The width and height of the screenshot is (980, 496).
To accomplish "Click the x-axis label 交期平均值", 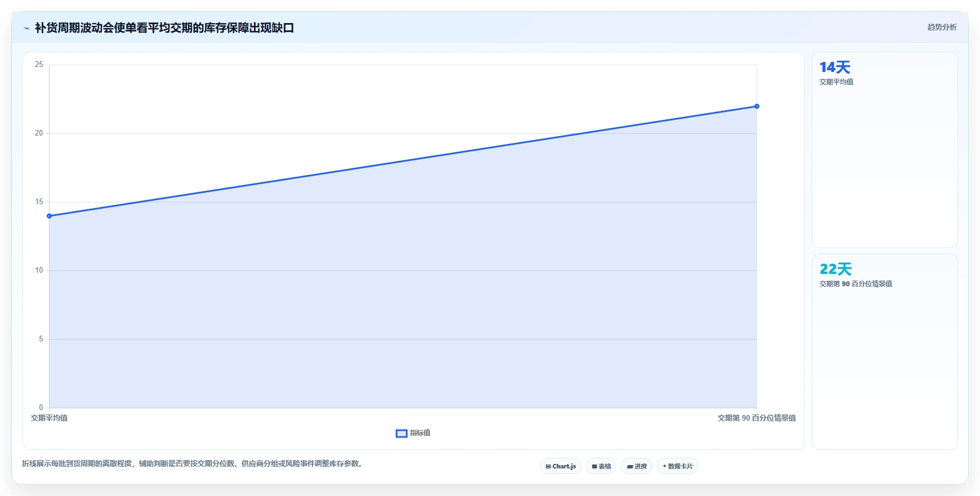I will [x=49, y=418].
